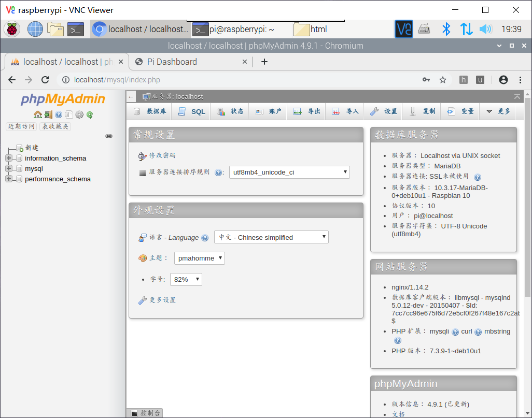Bookmark this page with the star

[x=443, y=80]
